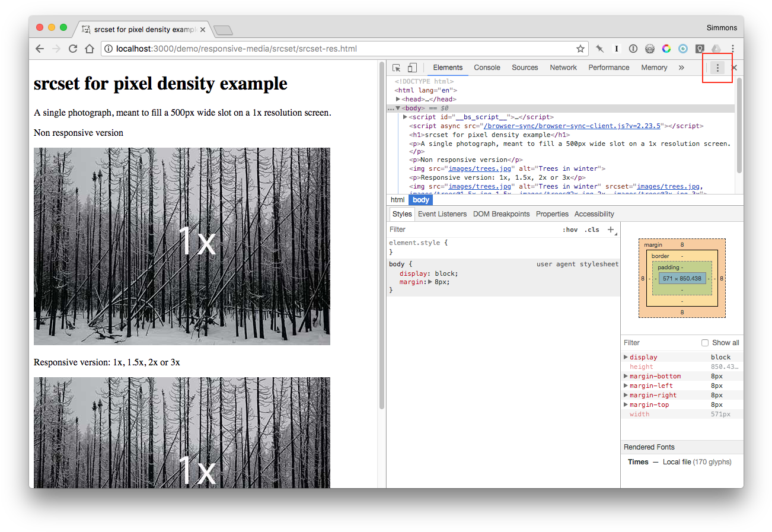Expand the __bs_script__ script node
The height and width of the screenshot is (532, 772).
pyautogui.click(x=405, y=117)
